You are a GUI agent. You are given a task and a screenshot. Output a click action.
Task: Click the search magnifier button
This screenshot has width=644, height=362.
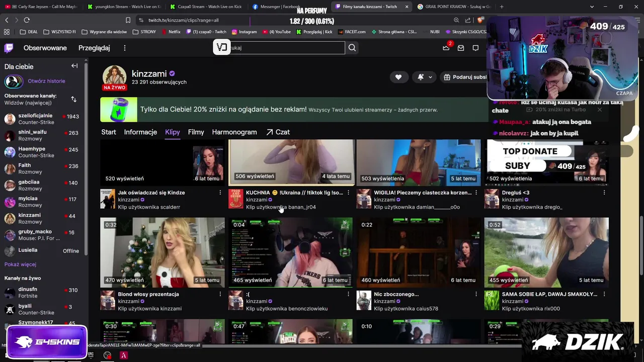coord(352,48)
